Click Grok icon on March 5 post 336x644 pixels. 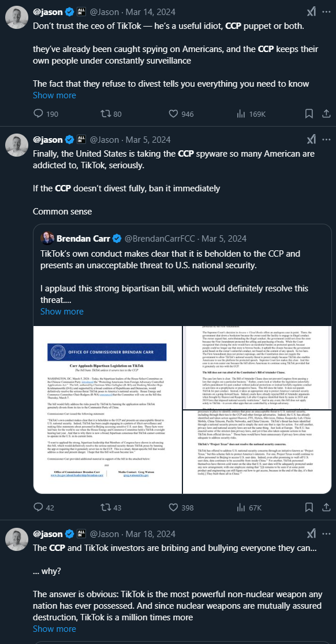[x=311, y=140]
